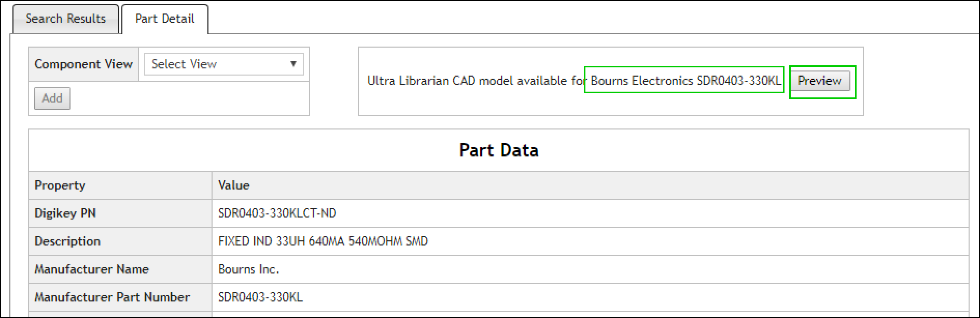This screenshot has height=318, width=980.
Task: Click the Preview button
Action: pyautogui.click(x=819, y=81)
